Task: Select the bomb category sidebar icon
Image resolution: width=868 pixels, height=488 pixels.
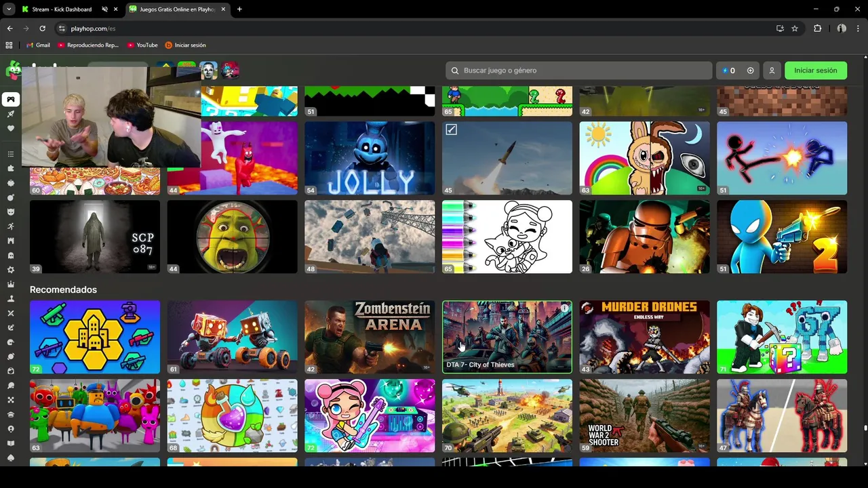Action: pos(10,197)
